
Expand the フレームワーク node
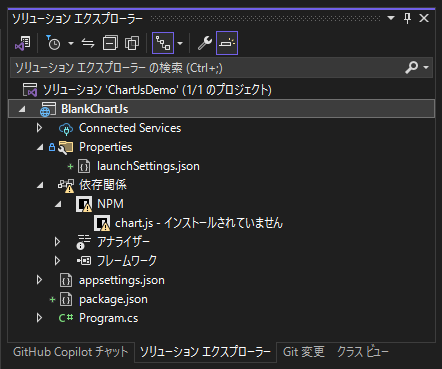pyautogui.click(x=57, y=261)
